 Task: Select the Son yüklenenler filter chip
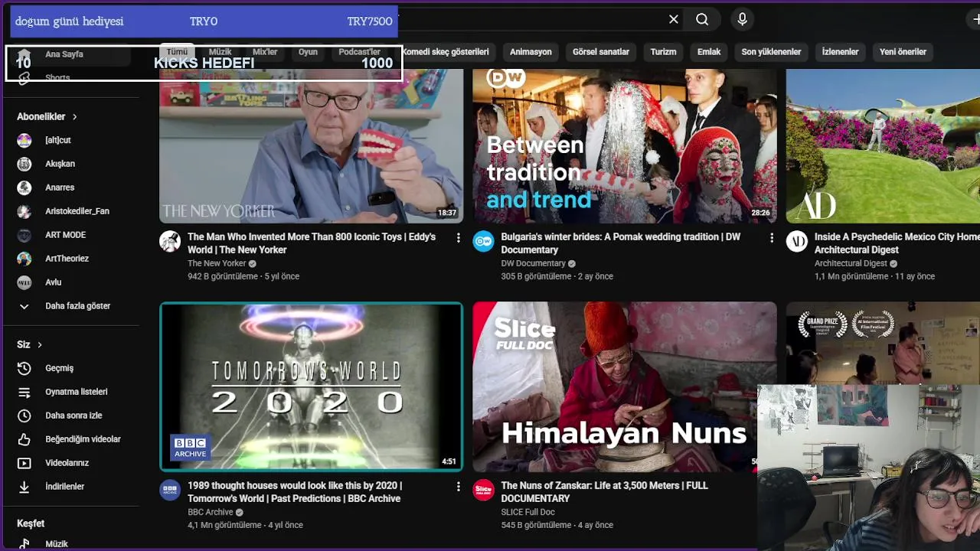[x=771, y=52]
